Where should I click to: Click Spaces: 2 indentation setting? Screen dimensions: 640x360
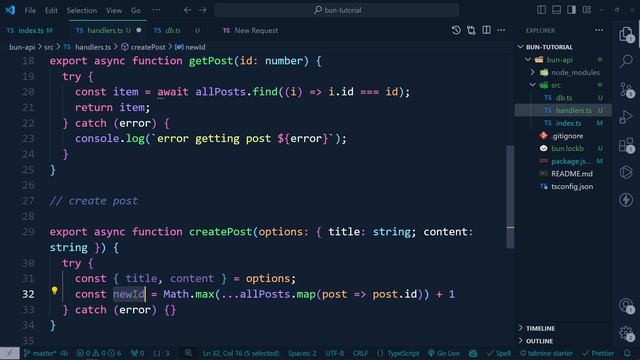pyautogui.click(x=302, y=353)
